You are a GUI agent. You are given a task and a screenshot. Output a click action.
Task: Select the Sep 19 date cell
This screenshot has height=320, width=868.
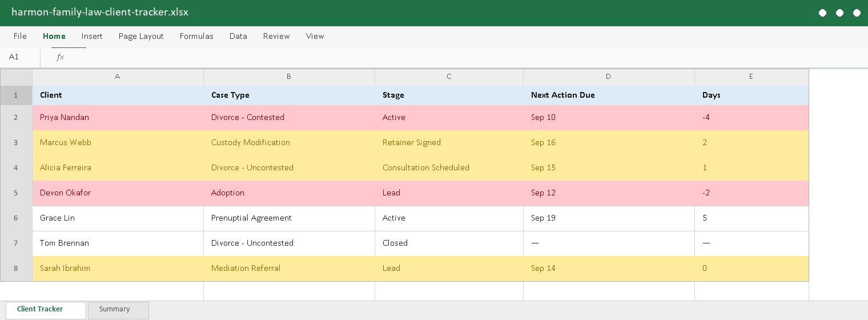coord(609,218)
